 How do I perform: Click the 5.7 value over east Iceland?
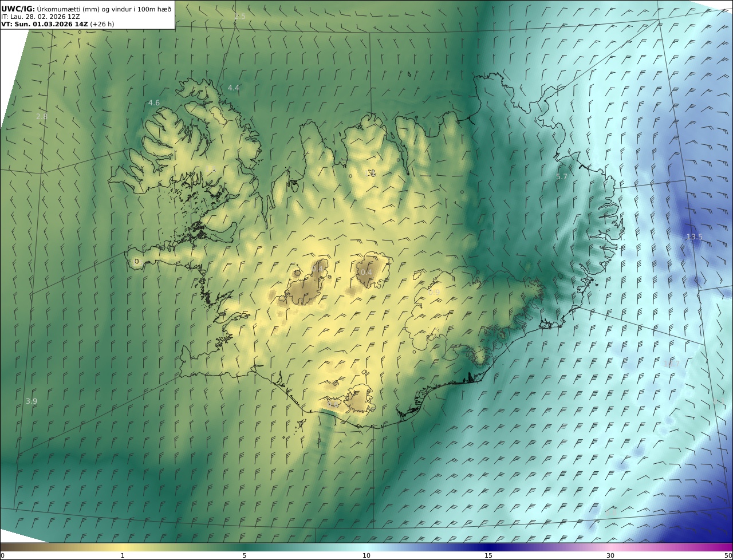tap(561, 177)
